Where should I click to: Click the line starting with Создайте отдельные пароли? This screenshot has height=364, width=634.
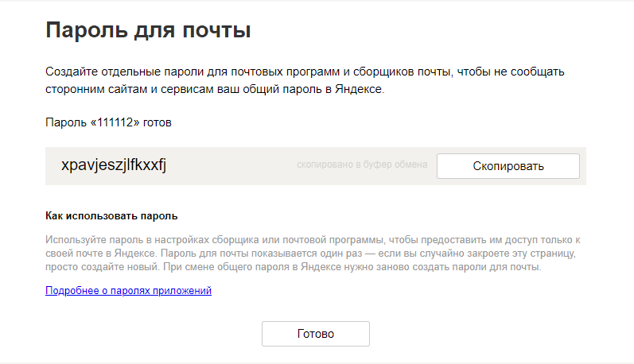tap(305, 72)
